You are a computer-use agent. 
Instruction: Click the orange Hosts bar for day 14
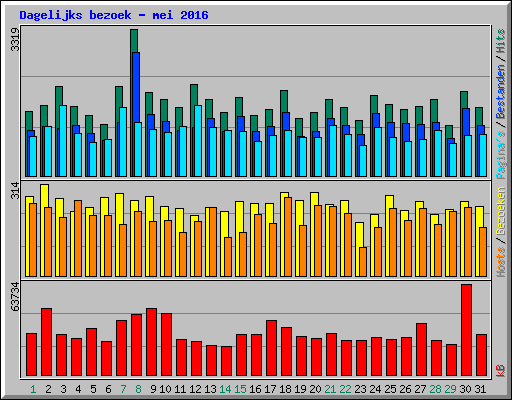click(x=228, y=257)
